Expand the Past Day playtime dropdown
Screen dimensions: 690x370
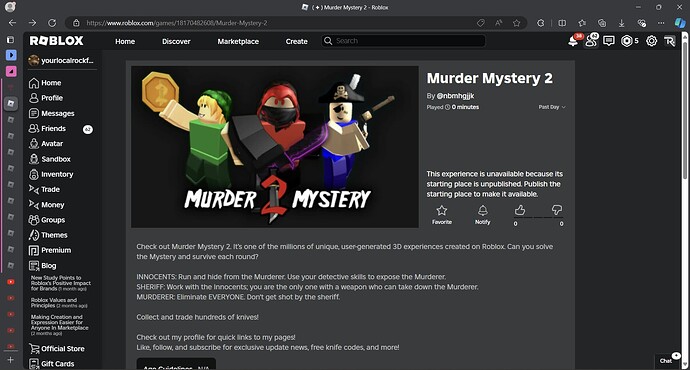pos(552,107)
